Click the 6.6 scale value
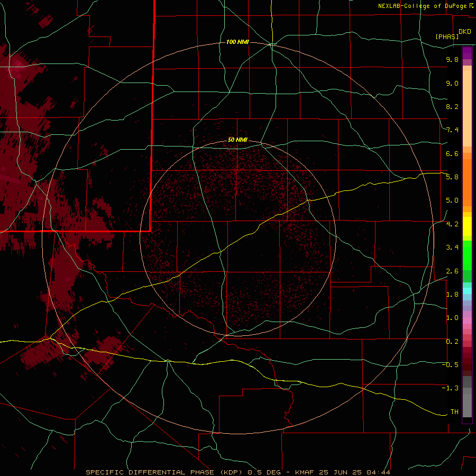Viewport: 476px width, 476px height. tap(452, 153)
